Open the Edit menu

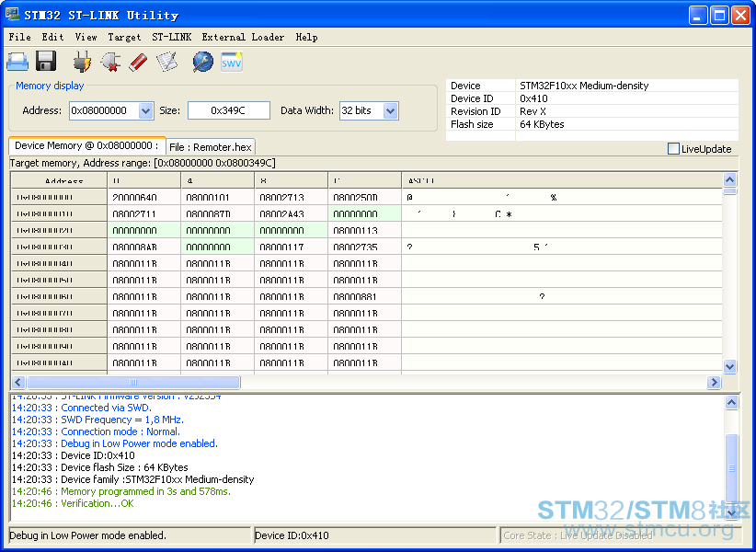point(52,37)
